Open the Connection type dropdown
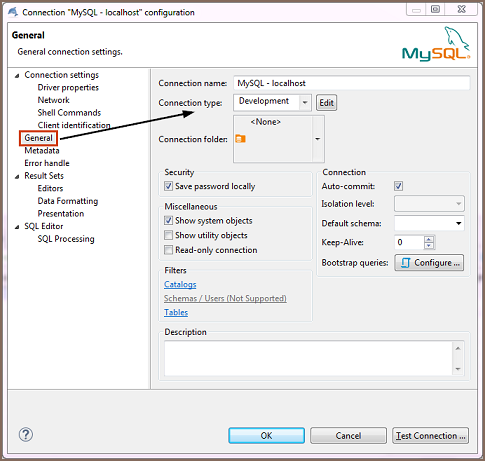The height and width of the screenshot is (461, 485). [305, 102]
